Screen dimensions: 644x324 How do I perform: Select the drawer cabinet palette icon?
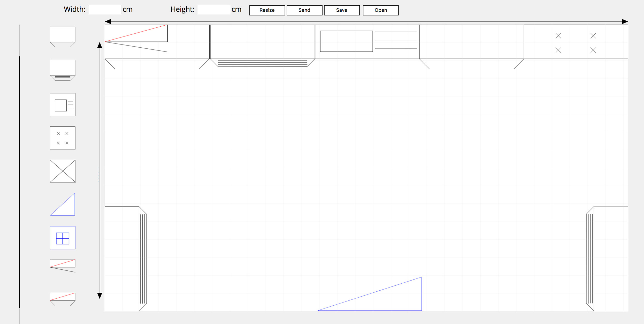click(63, 70)
